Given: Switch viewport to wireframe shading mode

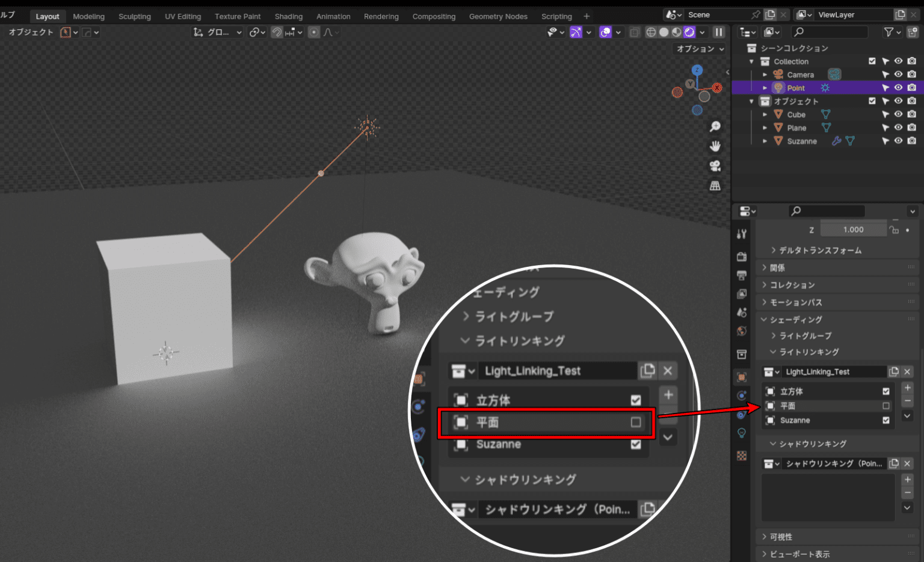Looking at the screenshot, I should click(x=651, y=32).
